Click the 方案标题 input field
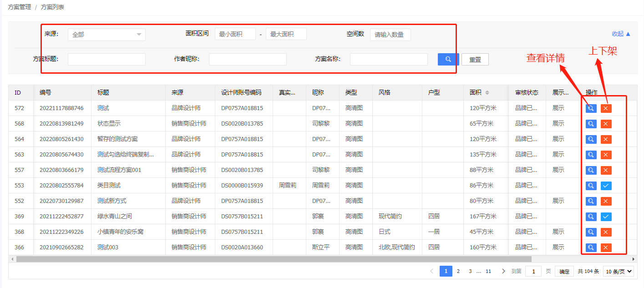Screen dimensions: 644x288 coord(106,59)
